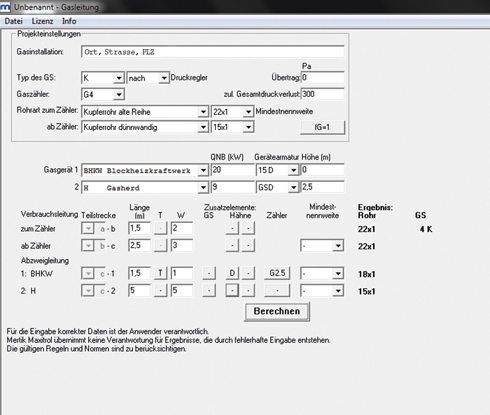490x415 pixels.
Task: Toggle the D Hähne button for BHKW
Action: pyautogui.click(x=232, y=273)
